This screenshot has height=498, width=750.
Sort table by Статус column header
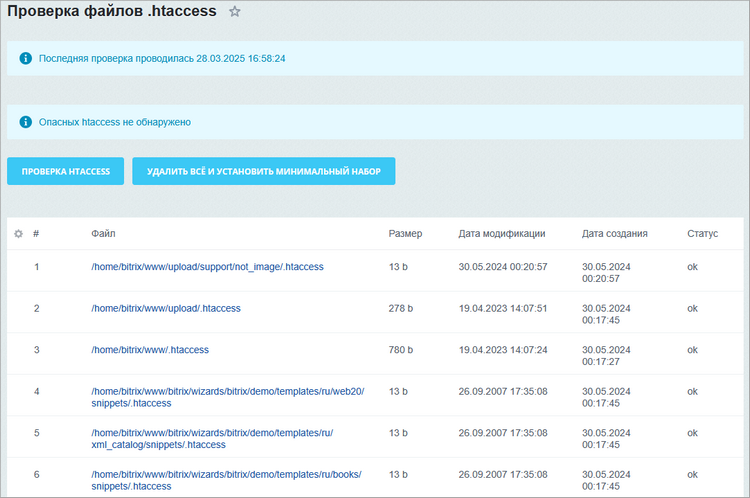702,234
